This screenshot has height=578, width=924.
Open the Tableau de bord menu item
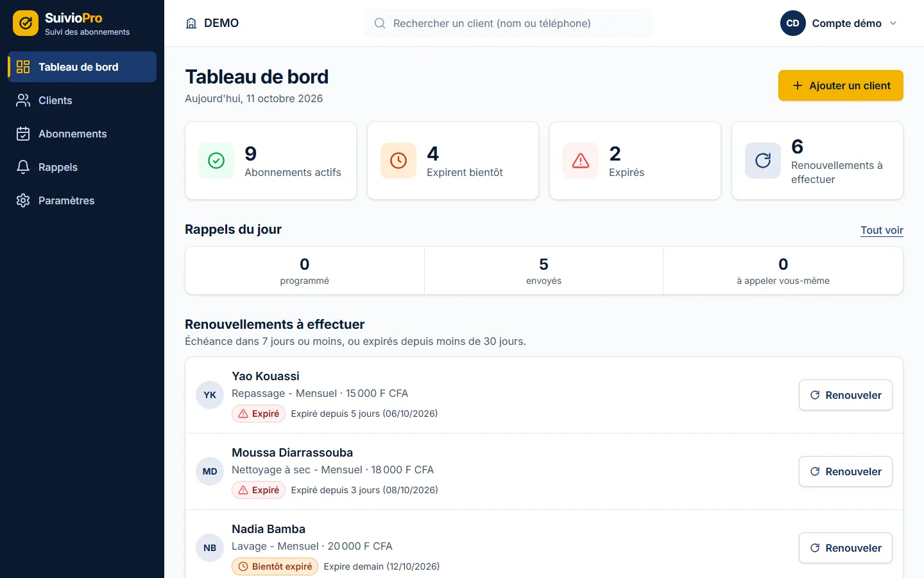82,67
